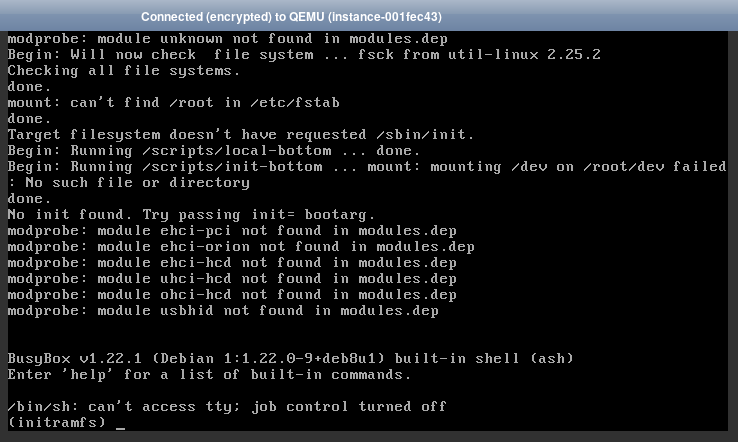Click the 'module uhci-hcd not found' line
738x442 pixels.
(x=232, y=279)
